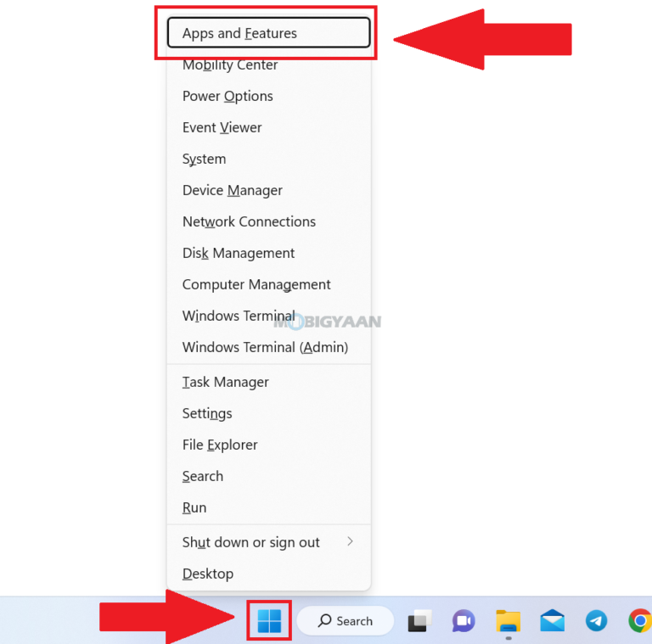Choose File Explorer menu entry
Image resolution: width=652 pixels, height=644 pixels.
[x=268, y=445]
